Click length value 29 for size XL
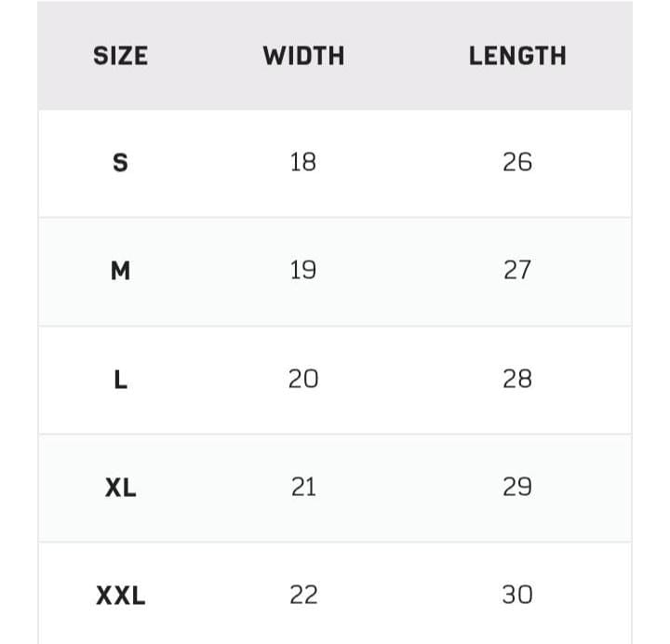This screenshot has width=670, height=644. (517, 487)
